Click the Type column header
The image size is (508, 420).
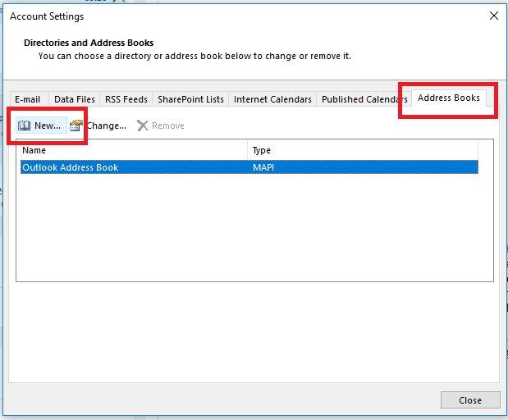(363, 150)
